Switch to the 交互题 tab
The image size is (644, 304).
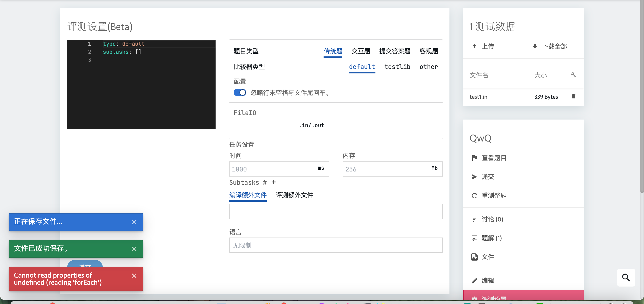pyautogui.click(x=361, y=51)
